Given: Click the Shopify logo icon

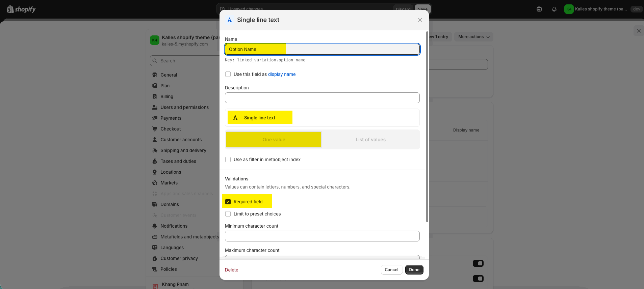Looking at the screenshot, I should coord(10,9).
